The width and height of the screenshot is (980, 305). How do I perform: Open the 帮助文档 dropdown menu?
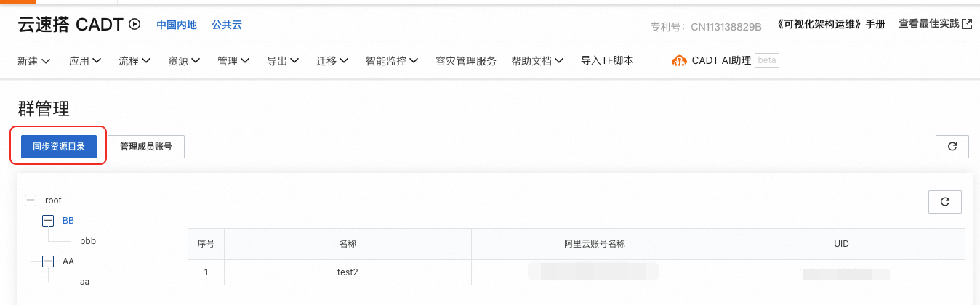(x=538, y=61)
